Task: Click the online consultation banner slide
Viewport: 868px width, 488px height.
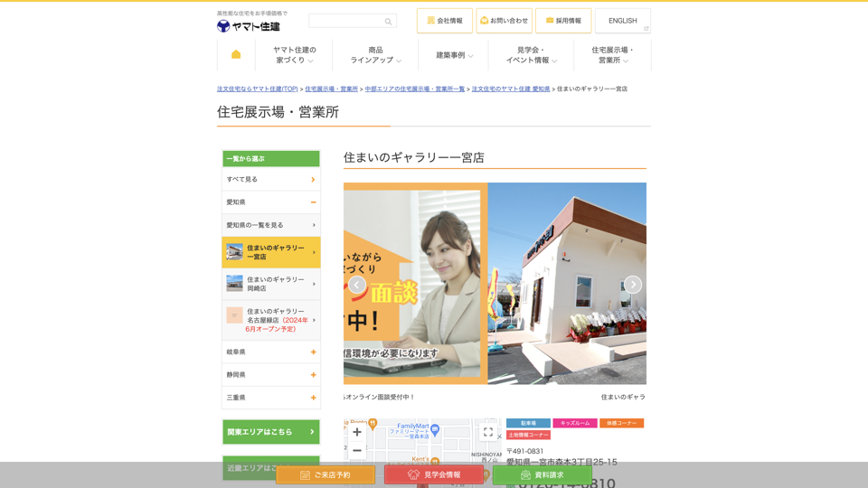Action: pos(415,283)
